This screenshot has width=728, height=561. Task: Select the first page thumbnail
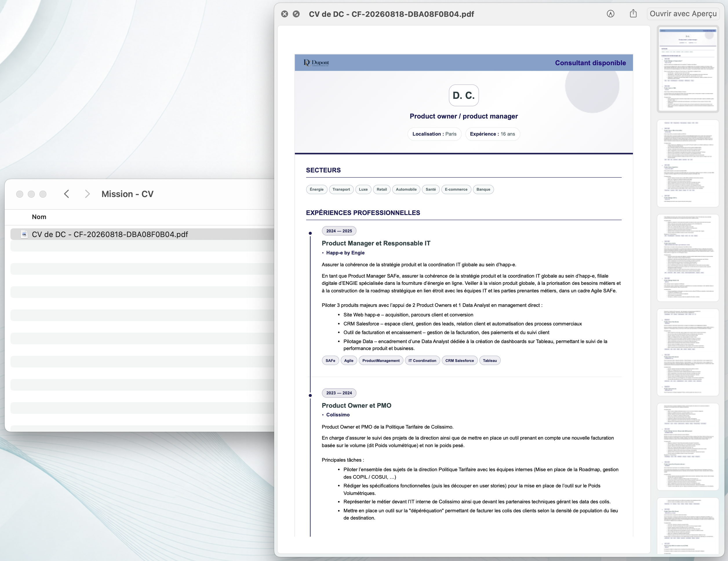[688, 69]
